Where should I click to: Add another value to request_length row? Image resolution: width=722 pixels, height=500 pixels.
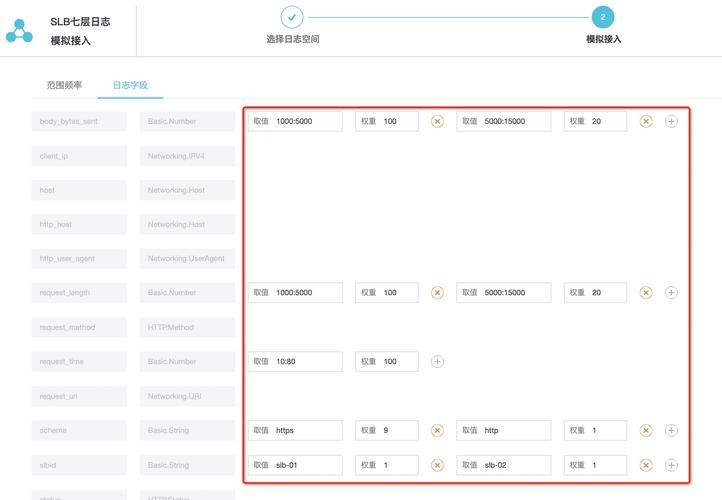[671, 292]
